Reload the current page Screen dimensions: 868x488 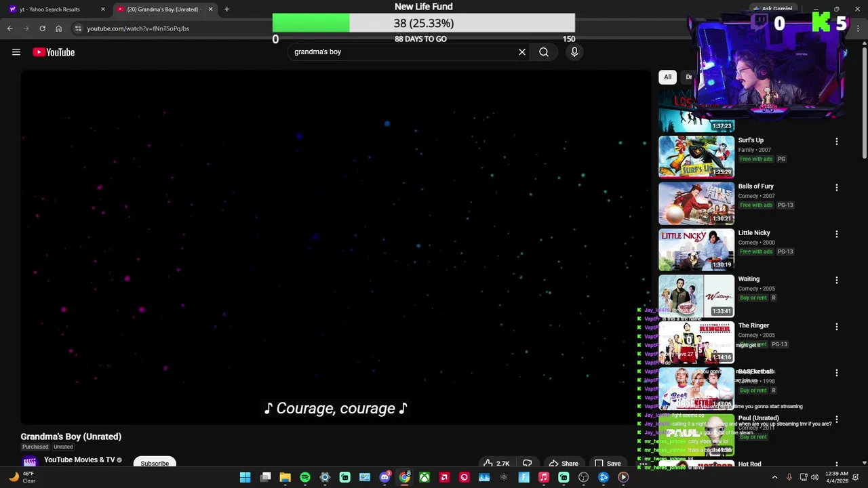[42, 28]
